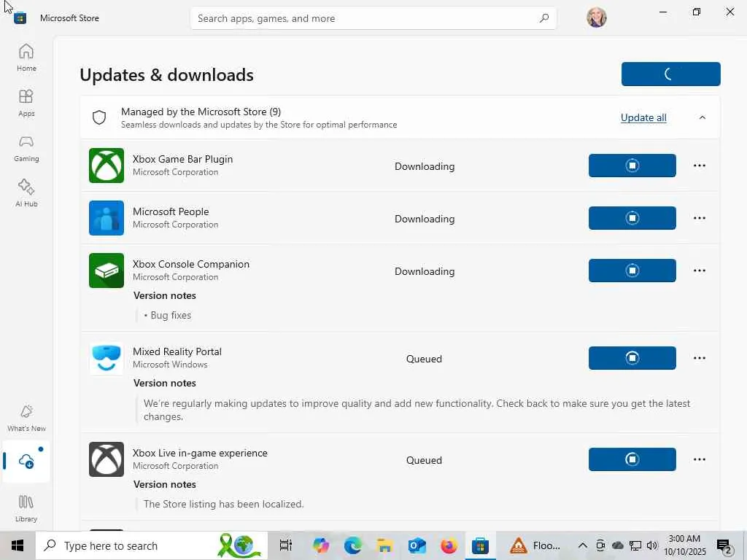This screenshot has height=560, width=747.
Task: Open the notification center icon
Action: (724, 546)
